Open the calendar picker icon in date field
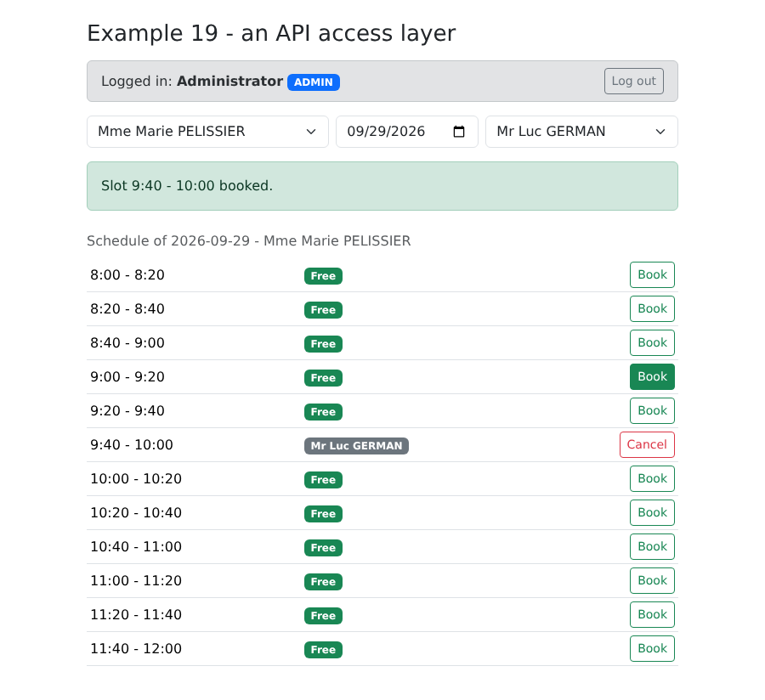 (459, 132)
